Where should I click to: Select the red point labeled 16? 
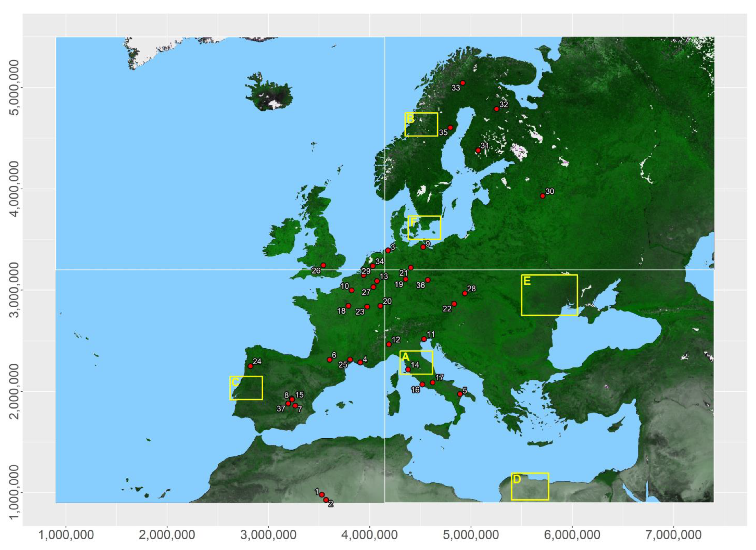coord(422,384)
